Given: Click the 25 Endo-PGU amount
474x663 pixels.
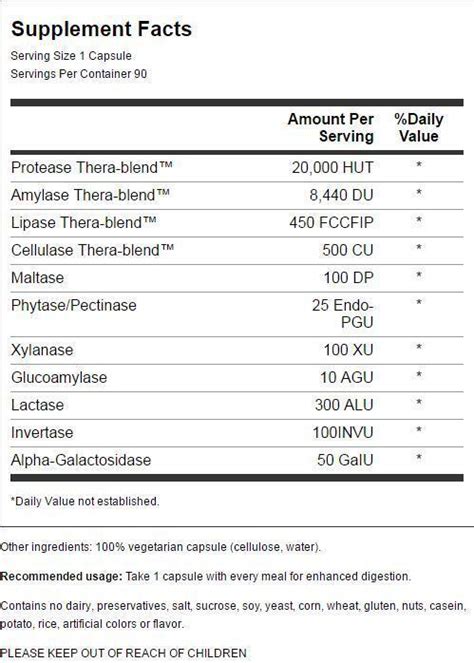Looking at the screenshot, I should pos(343,314).
